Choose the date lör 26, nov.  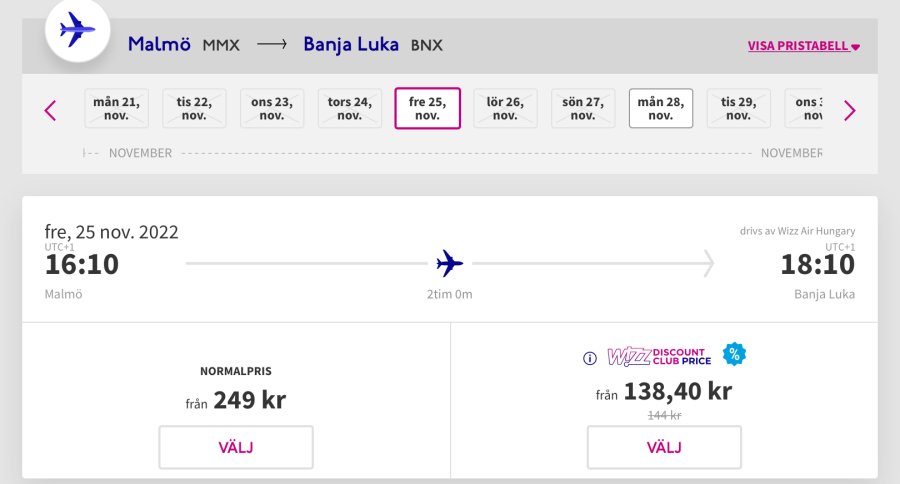coord(505,109)
